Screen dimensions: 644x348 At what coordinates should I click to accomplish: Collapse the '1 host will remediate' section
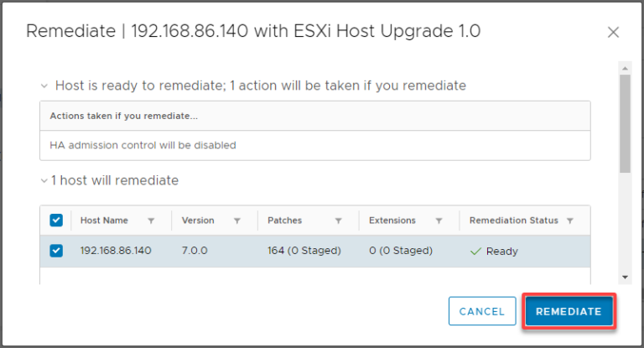point(44,180)
